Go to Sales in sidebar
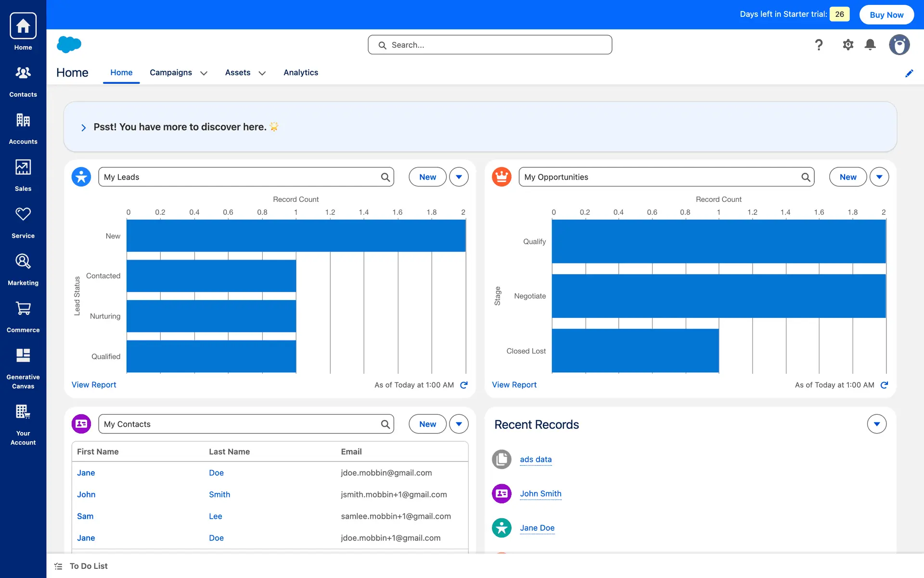This screenshot has height=578, width=924. tap(23, 174)
